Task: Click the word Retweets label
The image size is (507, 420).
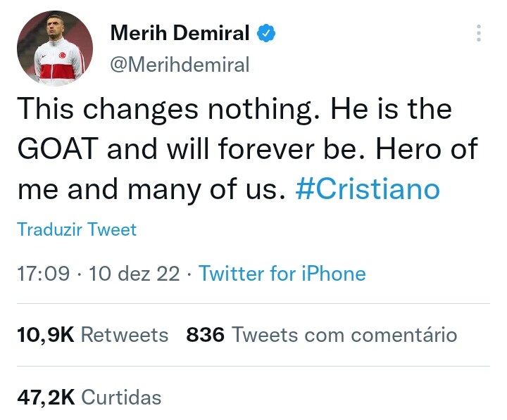Action: tap(125, 335)
